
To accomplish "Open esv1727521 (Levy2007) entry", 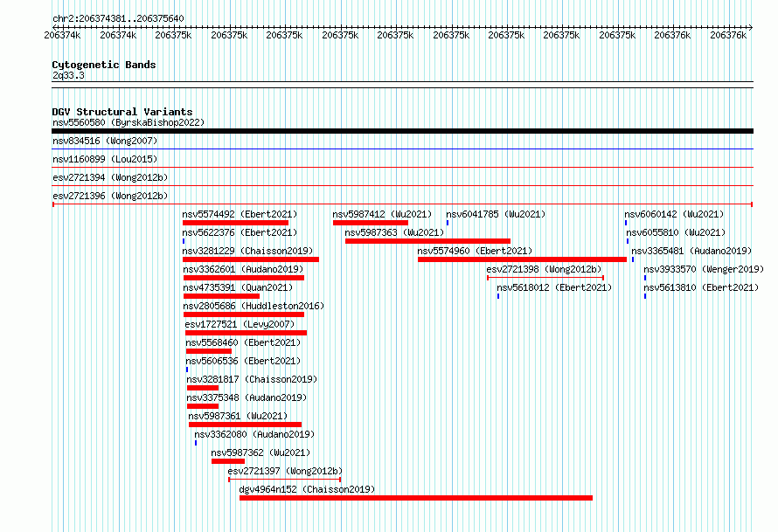I will [240, 324].
